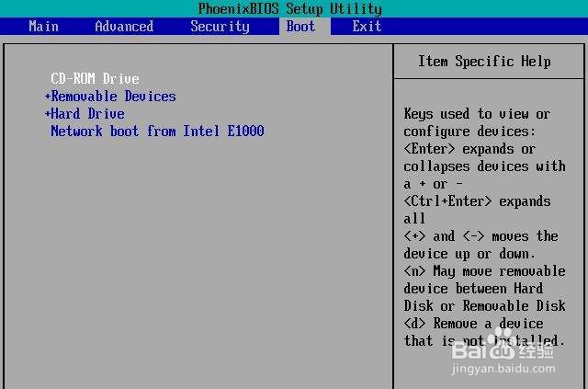The image size is (588, 389).
Task: Click the 'device up or down.' help line
Action: (x=469, y=254)
